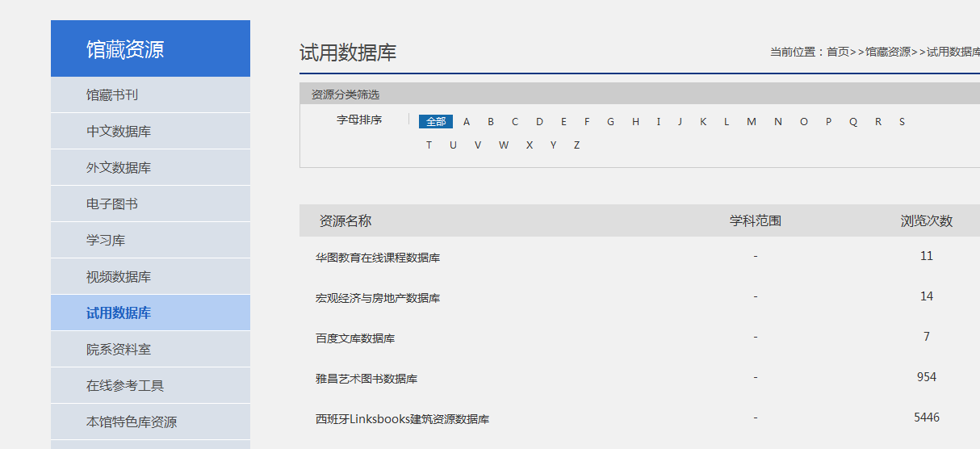Click view count 954
980x449 pixels.
point(927,377)
